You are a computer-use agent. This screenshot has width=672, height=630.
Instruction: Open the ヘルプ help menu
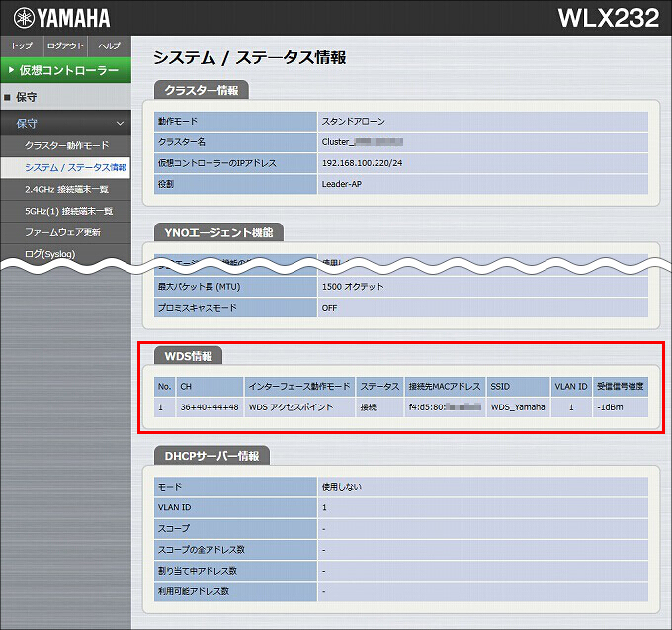[x=110, y=45]
